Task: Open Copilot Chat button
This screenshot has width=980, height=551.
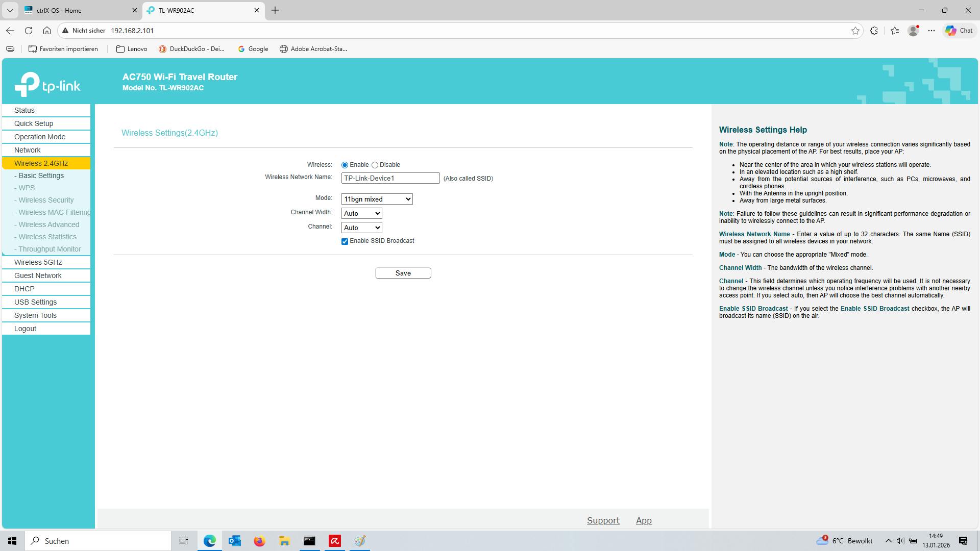Action: (960, 31)
